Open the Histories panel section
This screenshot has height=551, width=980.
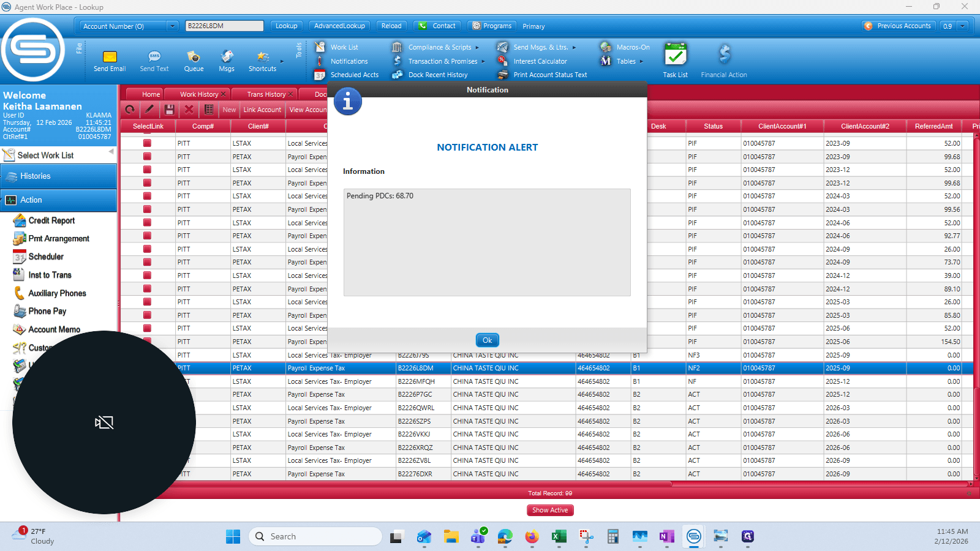pyautogui.click(x=58, y=176)
